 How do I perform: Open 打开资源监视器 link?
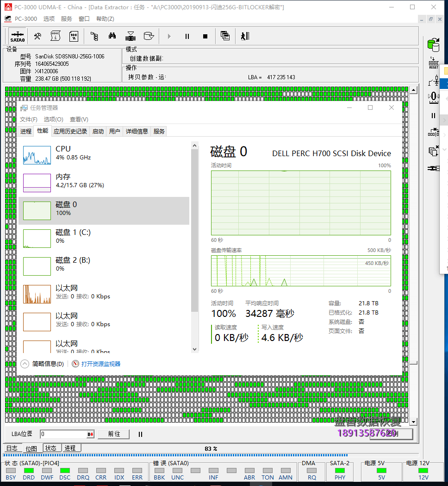(96, 364)
